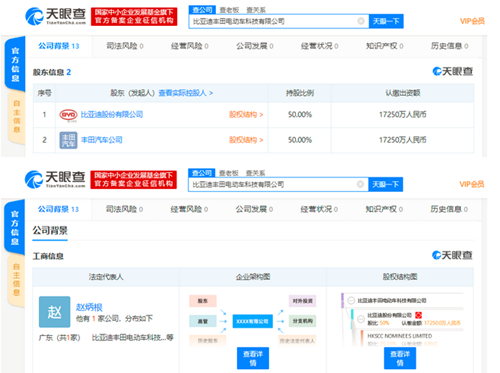Switch to 知识产权 tab in lower panel
Screen dimensions: 500x373
(x=384, y=209)
